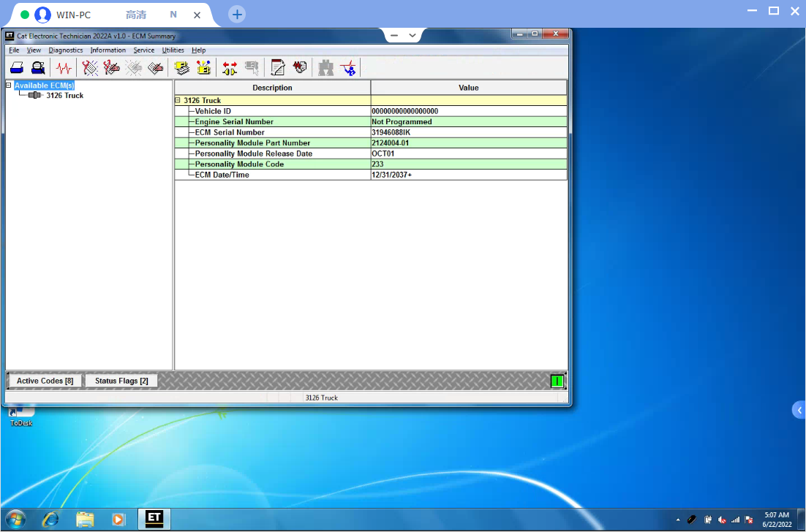The height and width of the screenshot is (532, 806).
Task: Open ECM Summary toolbar icon
Action: 181,68
